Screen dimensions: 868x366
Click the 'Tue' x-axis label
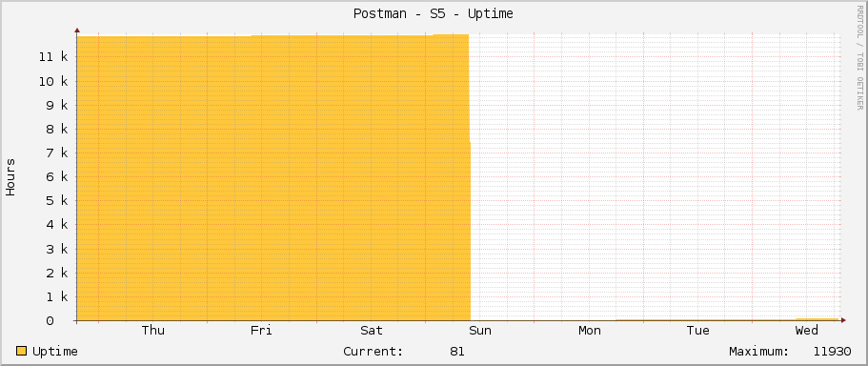coord(698,331)
